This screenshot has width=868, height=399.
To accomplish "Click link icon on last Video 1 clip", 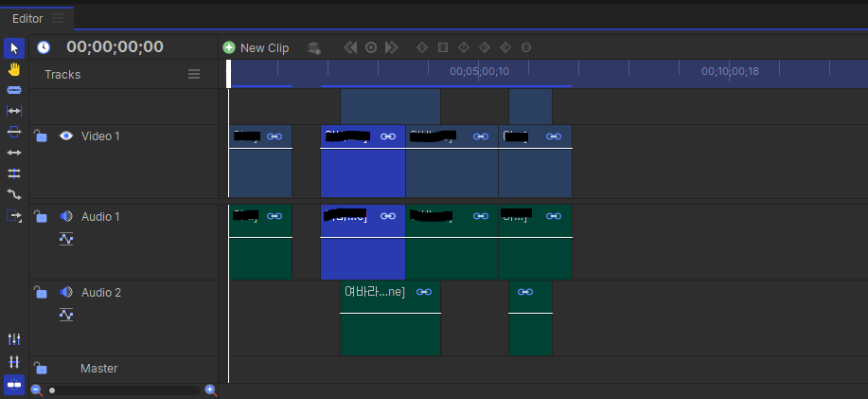I will click(554, 136).
